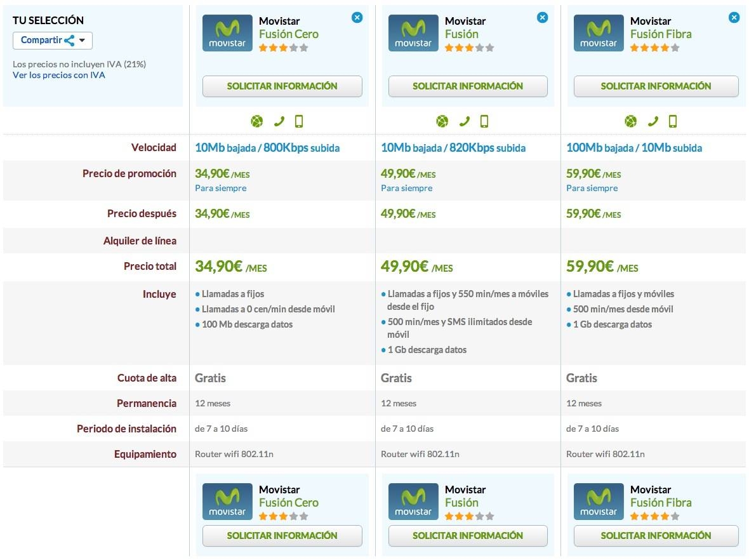
Task: Click 'Para siempre' under 59,90€ promotion price
Action: point(592,189)
